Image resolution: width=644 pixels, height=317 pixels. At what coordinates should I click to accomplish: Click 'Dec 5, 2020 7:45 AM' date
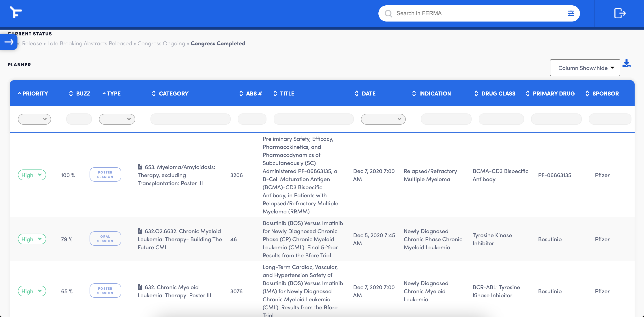374,239
